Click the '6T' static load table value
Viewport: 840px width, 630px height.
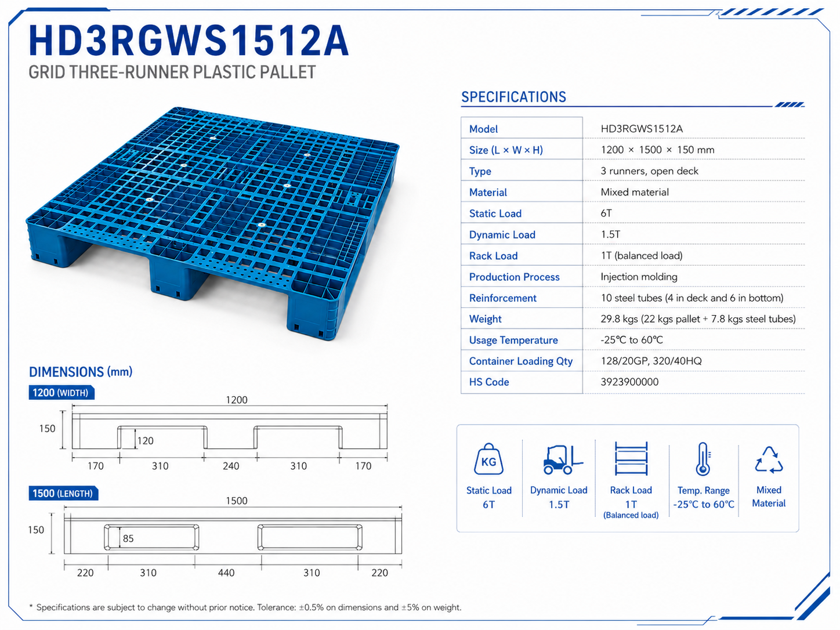[x=606, y=213]
